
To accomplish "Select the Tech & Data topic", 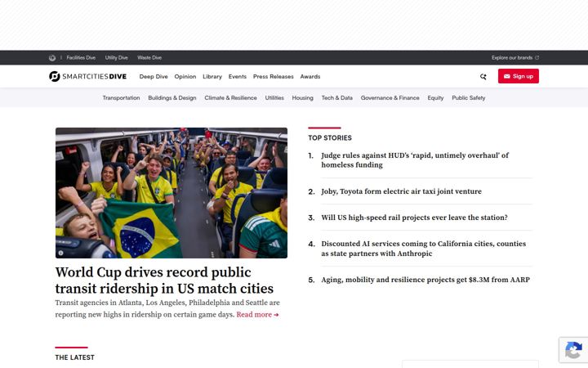I will click(x=336, y=98).
